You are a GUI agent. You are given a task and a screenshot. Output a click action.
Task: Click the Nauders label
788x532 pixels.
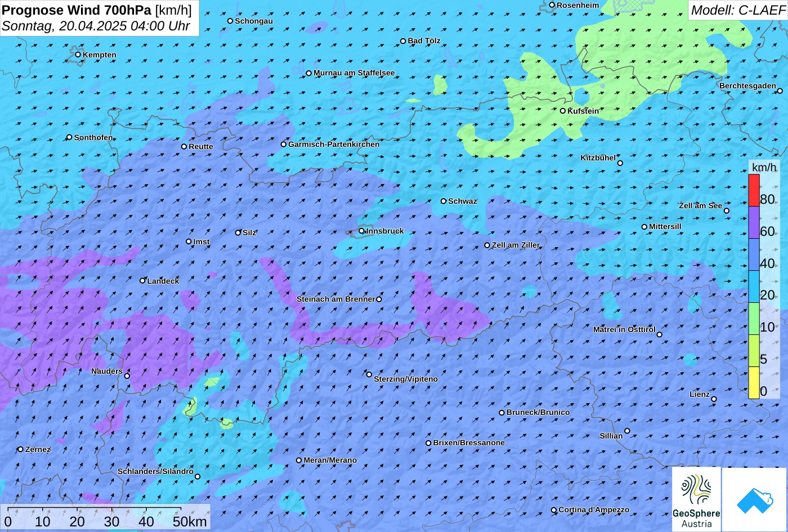tap(107, 371)
